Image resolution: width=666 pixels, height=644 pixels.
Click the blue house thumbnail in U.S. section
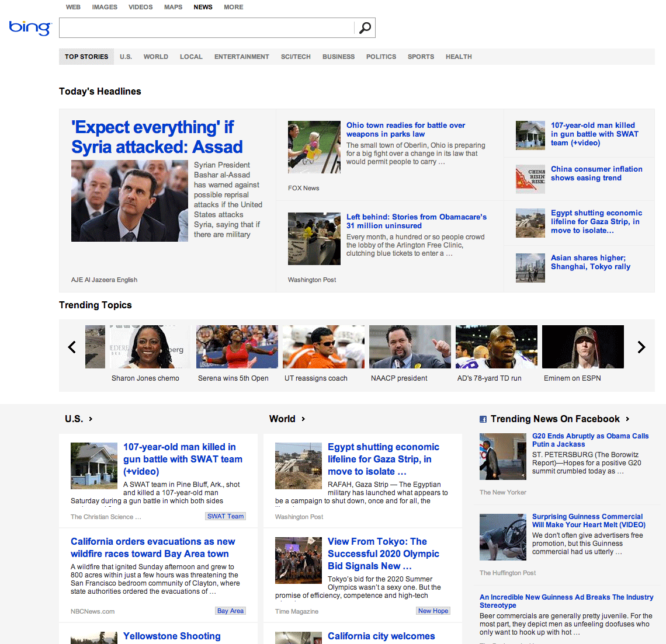tap(94, 466)
